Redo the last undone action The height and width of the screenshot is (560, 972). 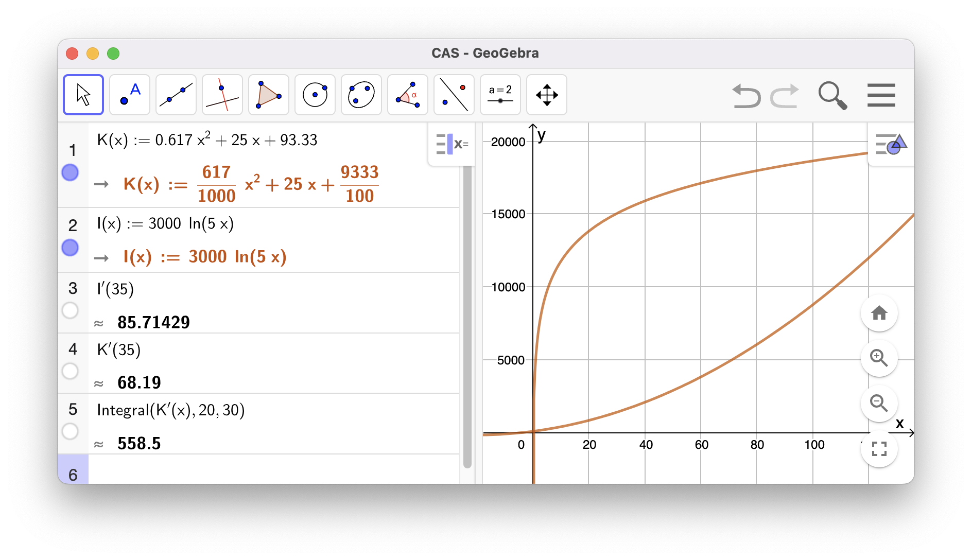coord(784,96)
